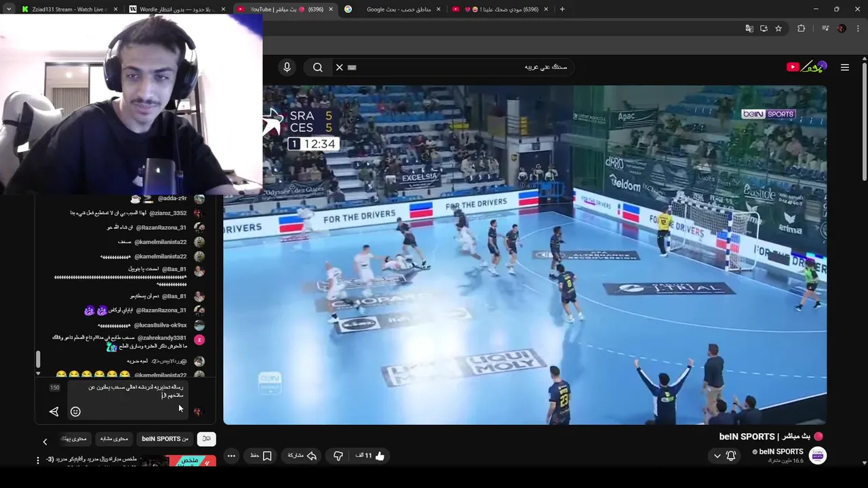
Task: Open the YouTube logo home link
Action: pyautogui.click(x=806, y=66)
